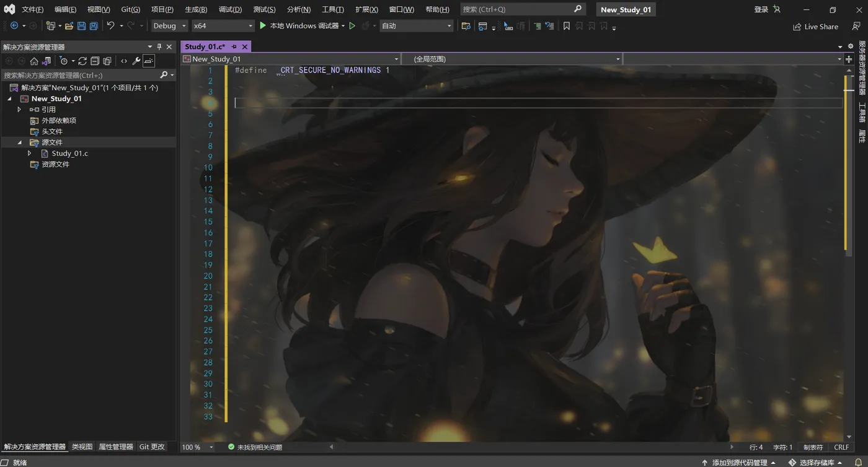The width and height of the screenshot is (868, 467).
Task: Click the Visual Studio logo icon
Action: [9, 9]
